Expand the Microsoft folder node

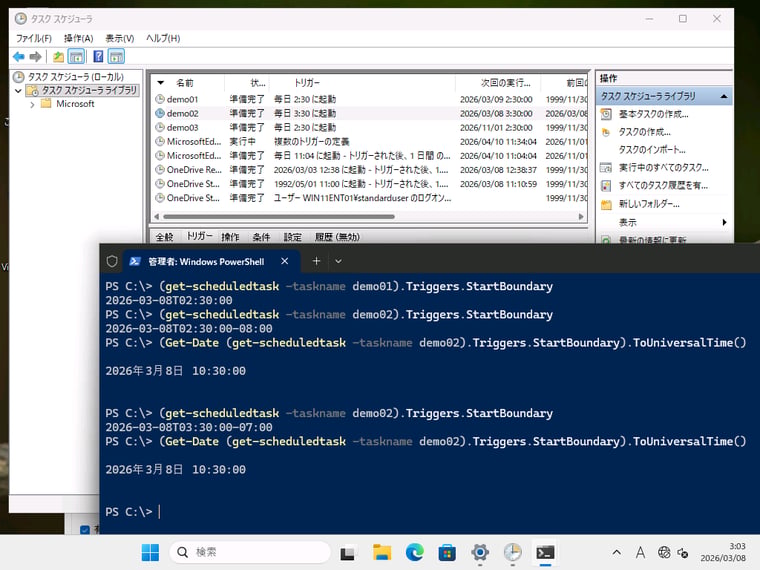pyautogui.click(x=32, y=104)
